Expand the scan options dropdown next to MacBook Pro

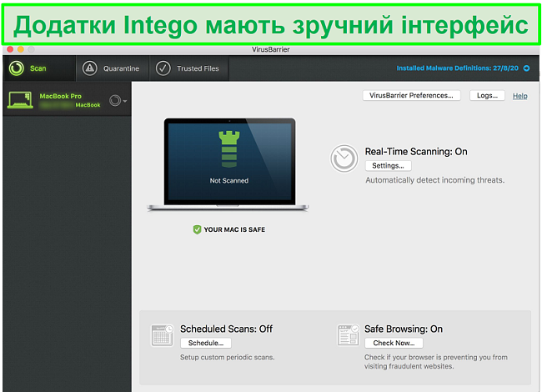click(x=118, y=101)
